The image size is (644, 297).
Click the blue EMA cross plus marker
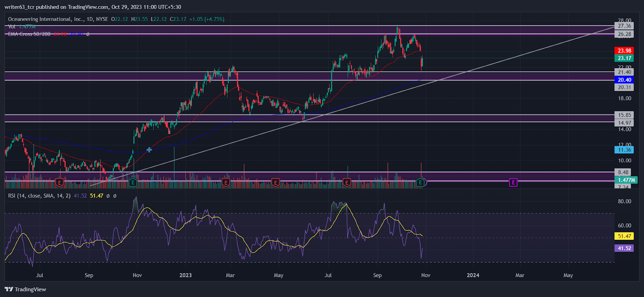pyautogui.click(x=149, y=150)
